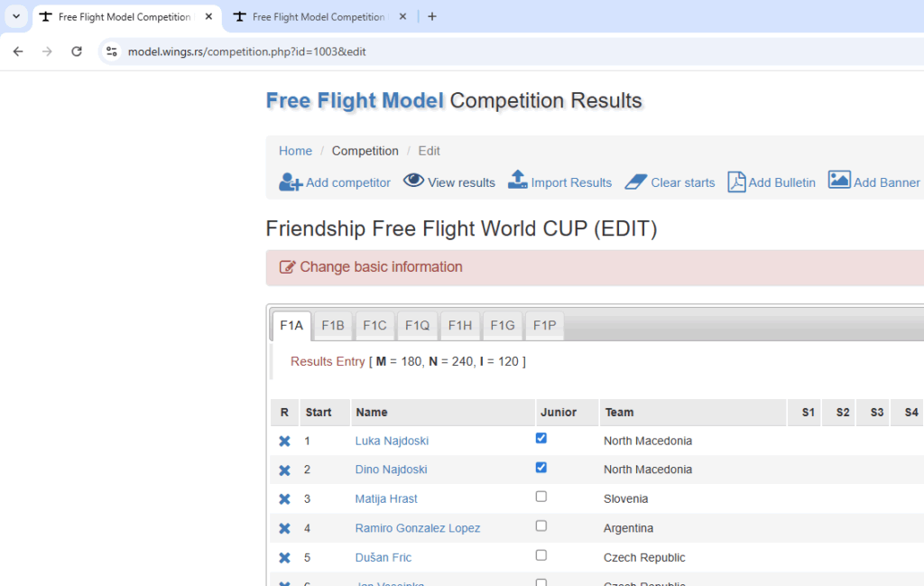Open the Home breadcrumb link
Screen dimensions: 924x586
point(295,151)
